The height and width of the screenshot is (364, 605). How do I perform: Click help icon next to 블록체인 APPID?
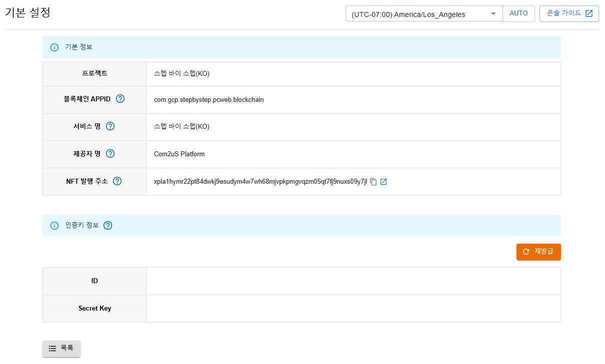tap(120, 99)
